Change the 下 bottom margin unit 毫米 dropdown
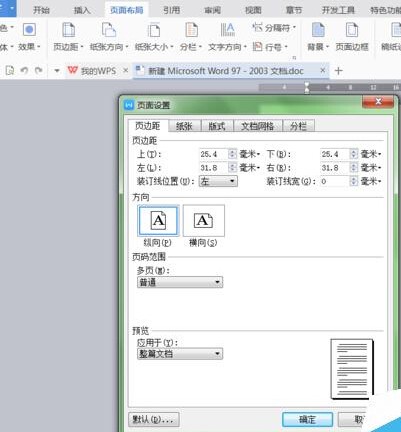 (371, 154)
